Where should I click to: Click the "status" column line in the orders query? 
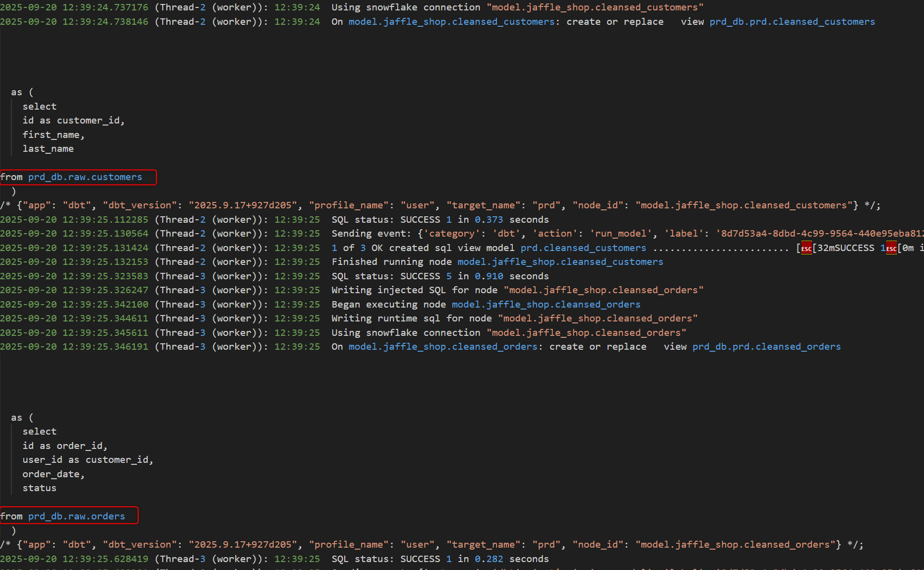[39, 488]
